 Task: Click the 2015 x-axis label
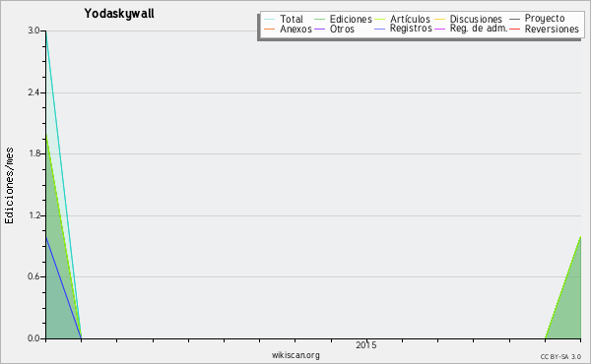[x=366, y=345]
